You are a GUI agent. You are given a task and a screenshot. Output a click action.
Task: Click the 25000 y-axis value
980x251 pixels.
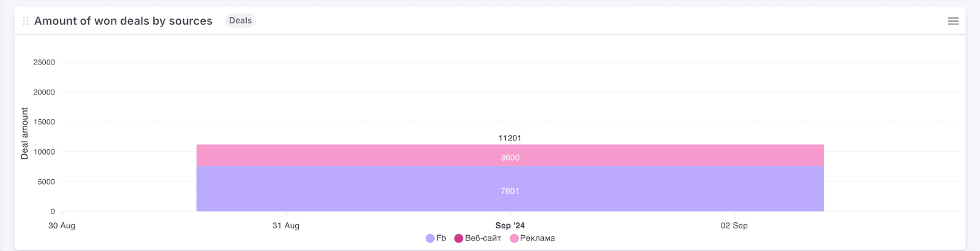pos(44,62)
